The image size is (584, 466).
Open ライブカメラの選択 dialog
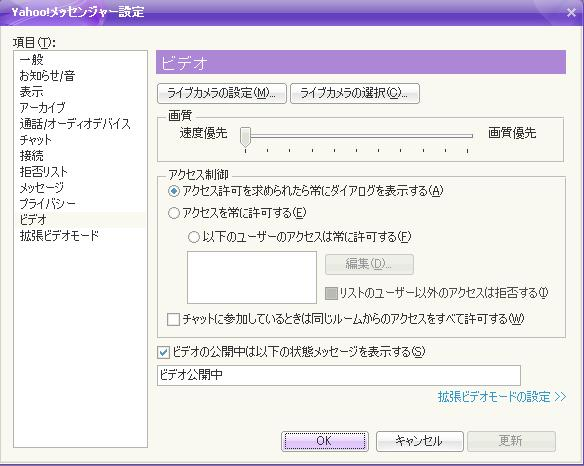pyautogui.click(x=355, y=93)
